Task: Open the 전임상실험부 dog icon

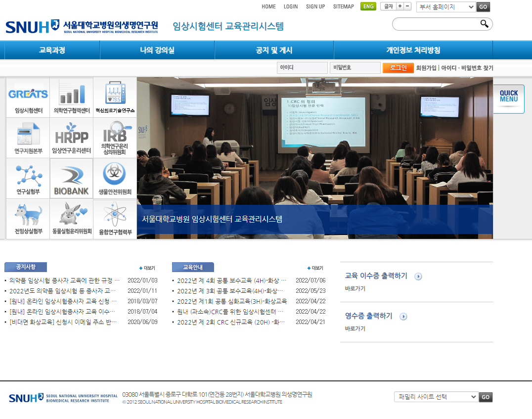Action: (28, 219)
